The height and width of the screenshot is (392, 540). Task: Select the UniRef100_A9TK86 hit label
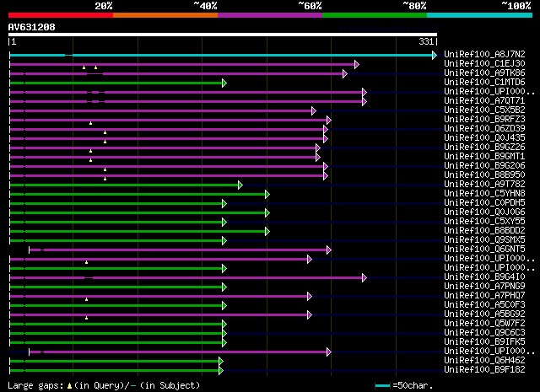click(x=484, y=73)
